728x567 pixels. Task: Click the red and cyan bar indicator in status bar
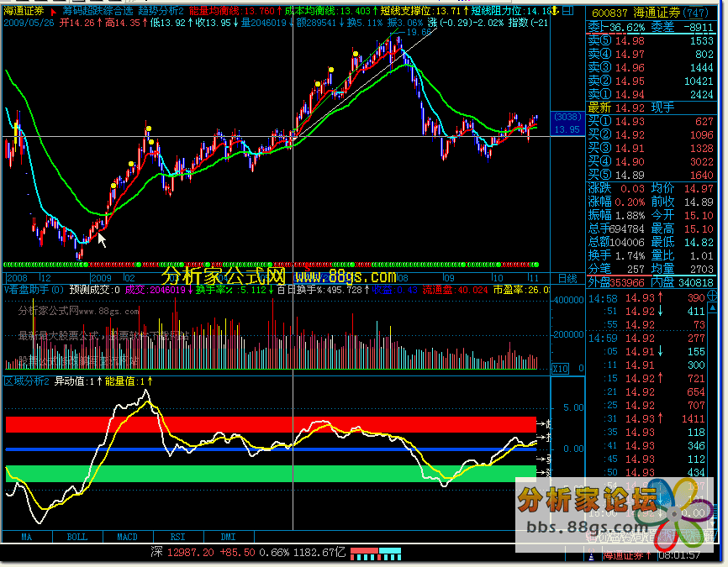tap(376, 553)
